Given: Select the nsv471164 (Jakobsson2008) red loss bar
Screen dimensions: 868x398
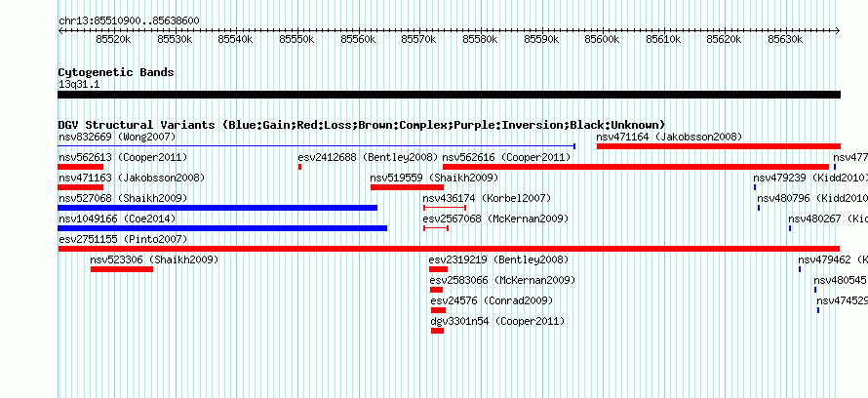Looking at the screenshot, I should pos(719,146).
